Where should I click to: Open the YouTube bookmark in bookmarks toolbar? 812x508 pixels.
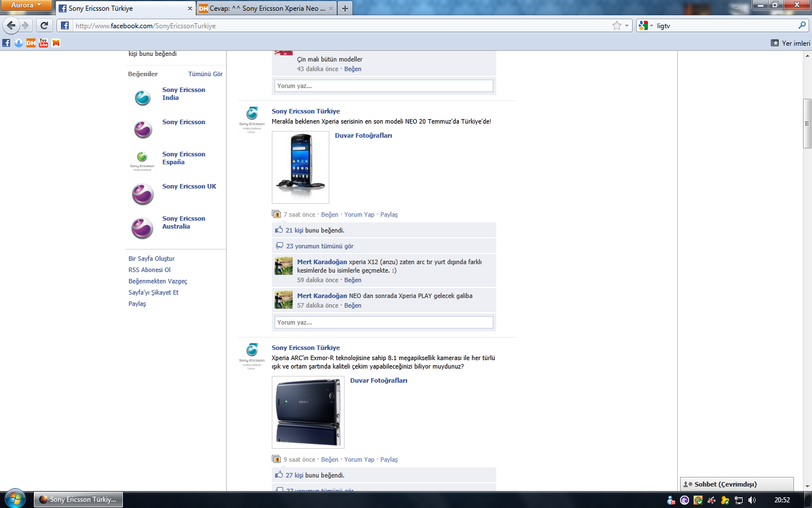pyautogui.click(x=43, y=43)
